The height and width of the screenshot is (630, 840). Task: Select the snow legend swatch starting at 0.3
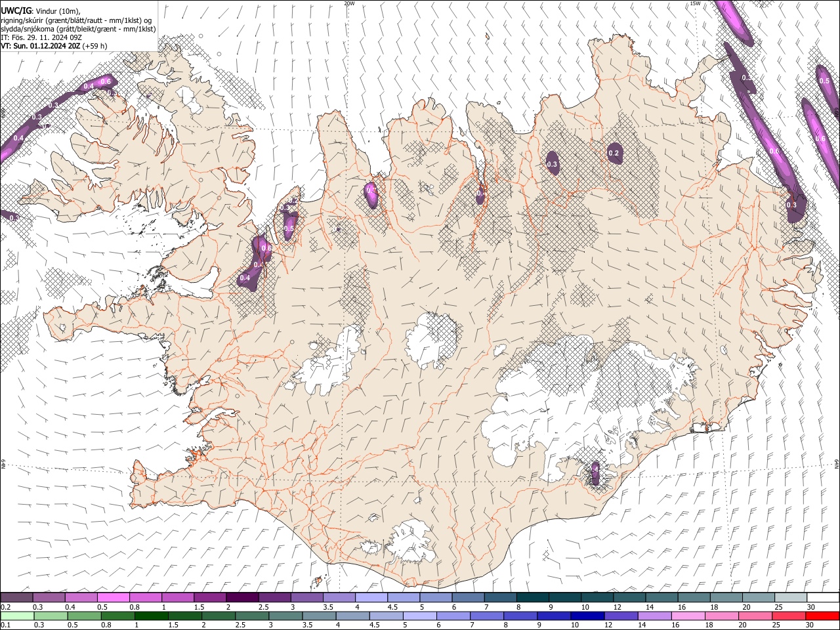tap(49, 597)
